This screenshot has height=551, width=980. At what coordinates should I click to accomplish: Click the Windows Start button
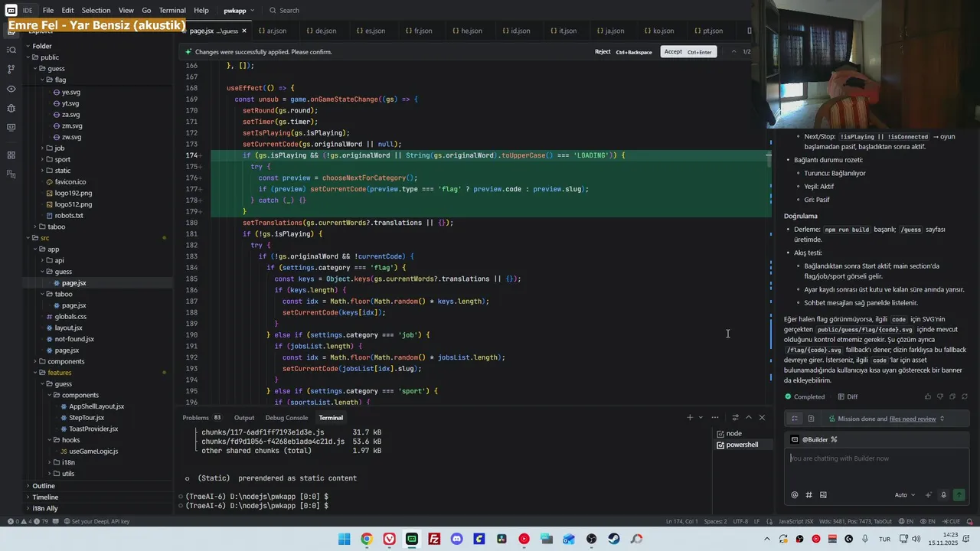coord(345,539)
